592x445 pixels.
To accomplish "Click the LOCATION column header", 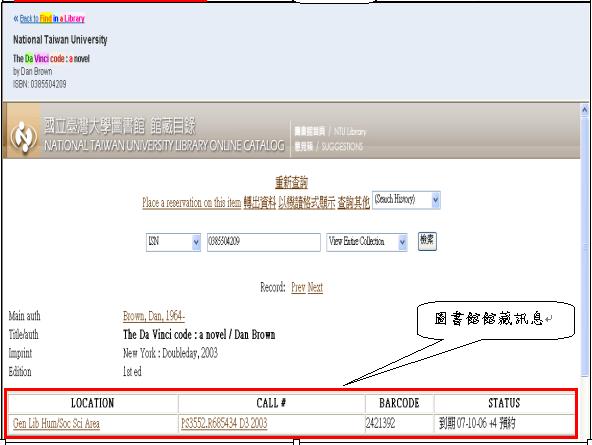I will click(x=92, y=403).
